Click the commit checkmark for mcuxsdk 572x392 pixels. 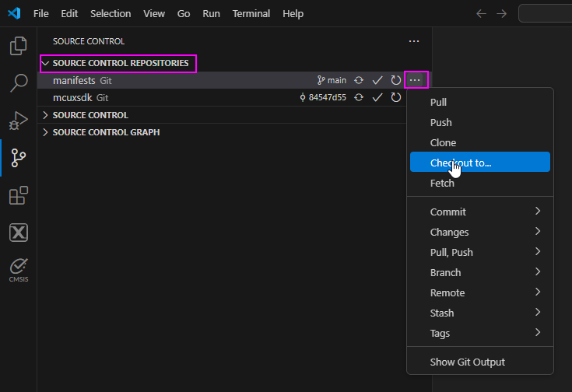377,97
